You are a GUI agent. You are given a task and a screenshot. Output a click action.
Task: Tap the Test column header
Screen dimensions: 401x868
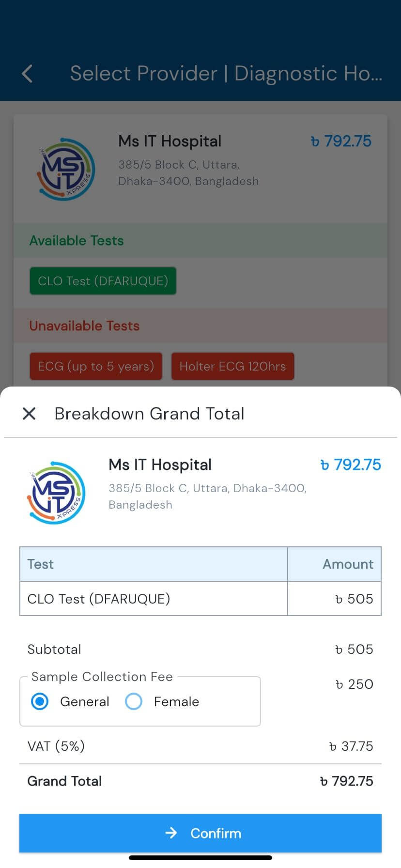tap(154, 564)
